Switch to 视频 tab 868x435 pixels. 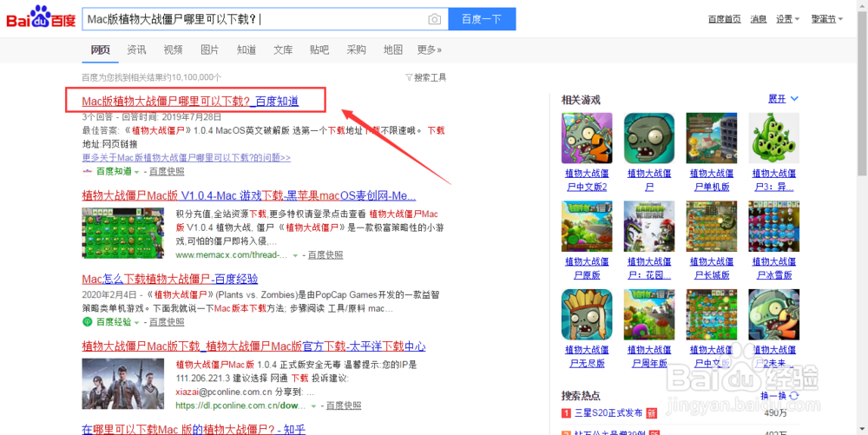174,49
